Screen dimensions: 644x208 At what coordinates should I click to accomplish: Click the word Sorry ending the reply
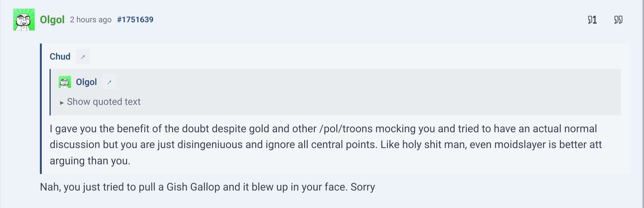coord(363,187)
